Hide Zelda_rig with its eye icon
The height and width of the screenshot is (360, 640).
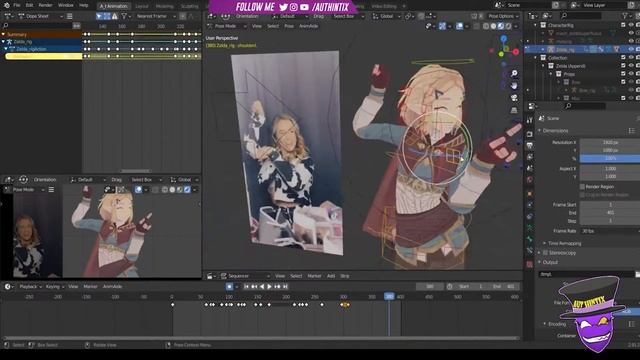(631, 49)
